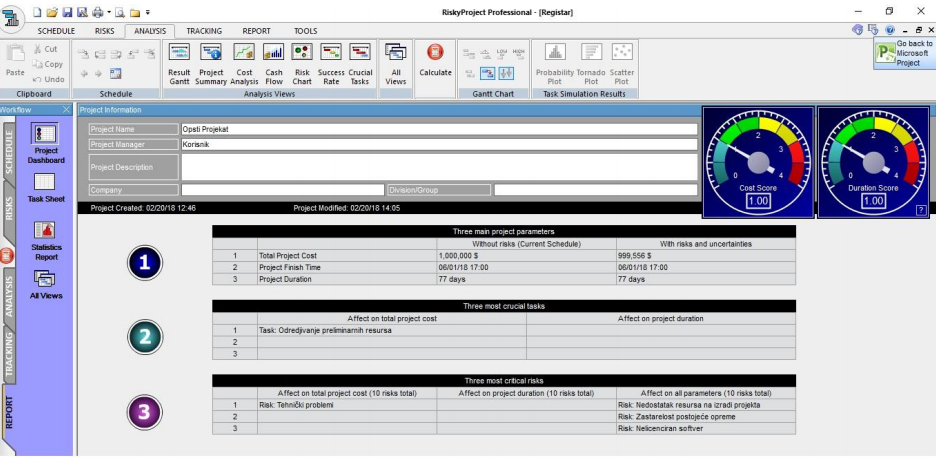Click the save icon in quick access toolbar

pos(67,12)
